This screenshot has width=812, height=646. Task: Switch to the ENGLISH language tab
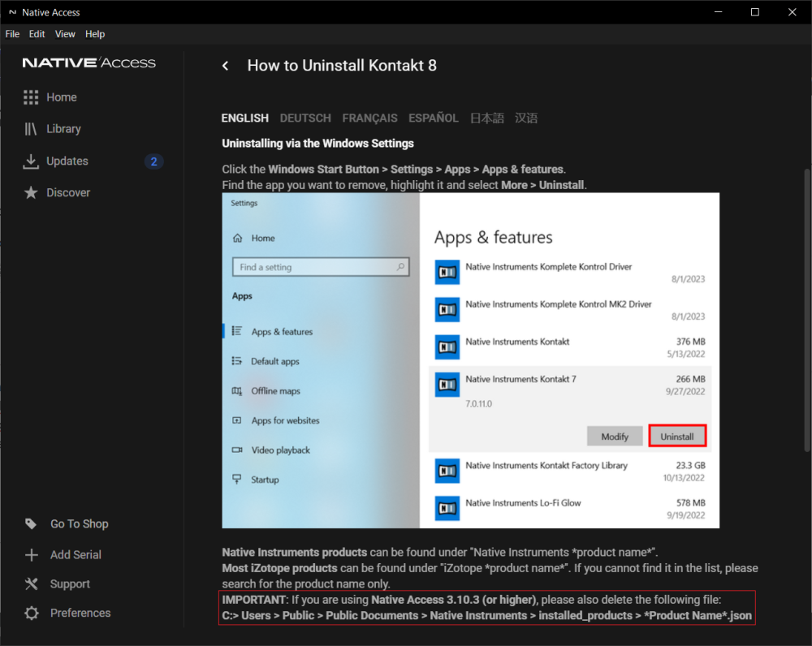pyautogui.click(x=245, y=118)
